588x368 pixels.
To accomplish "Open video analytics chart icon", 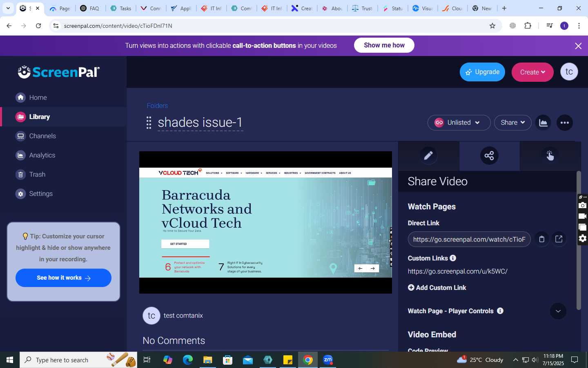I will coord(543,123).
